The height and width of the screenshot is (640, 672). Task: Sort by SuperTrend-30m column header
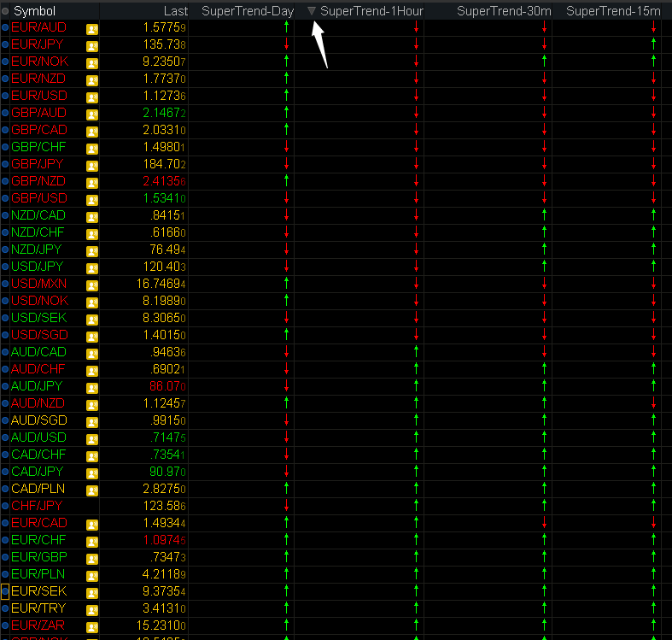(504, 11)
